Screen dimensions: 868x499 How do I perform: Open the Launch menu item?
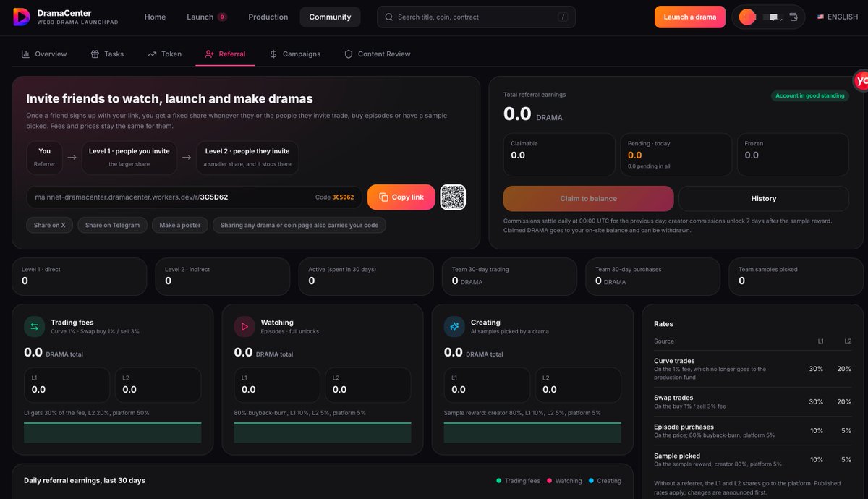point(206,17)
